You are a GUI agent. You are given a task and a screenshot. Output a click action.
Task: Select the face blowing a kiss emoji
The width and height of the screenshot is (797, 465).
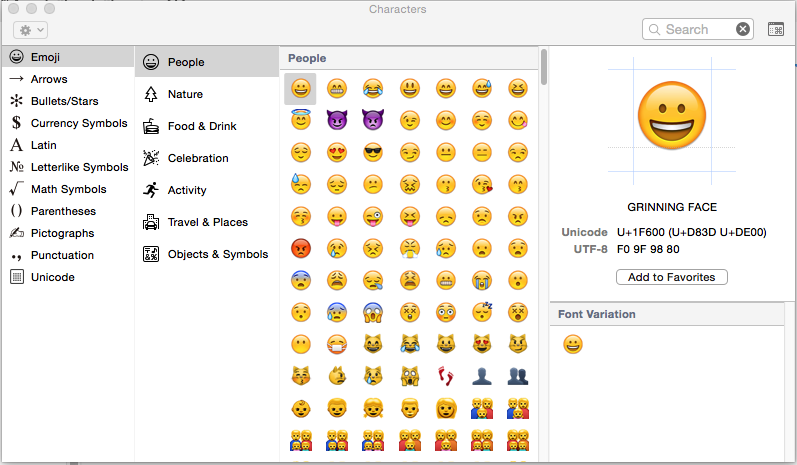(482, 184)
